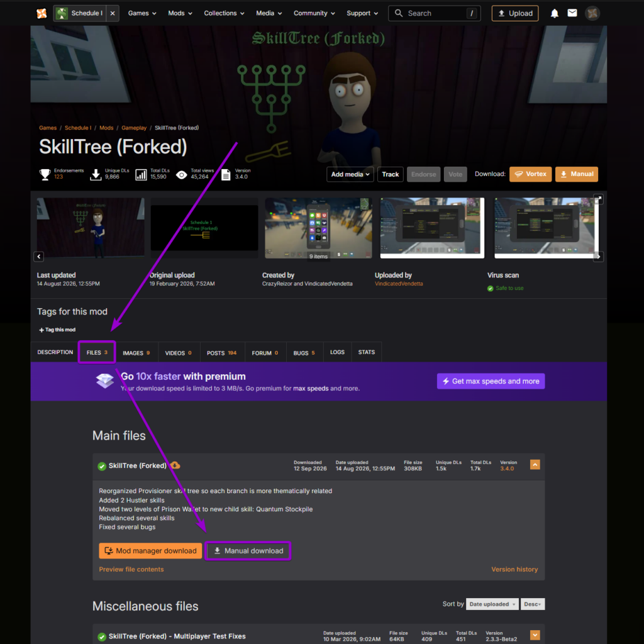This screenshot has height=644, width=644.
Task: Click the orange cloud download icon
Action: coord(175,465)
